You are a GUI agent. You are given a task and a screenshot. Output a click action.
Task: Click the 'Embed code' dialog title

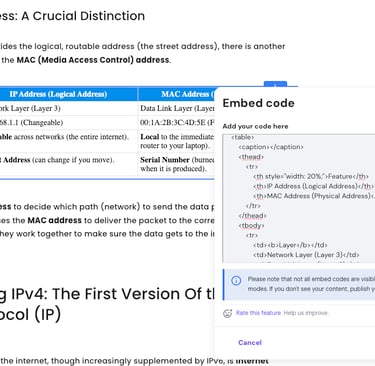click(258, 103)
